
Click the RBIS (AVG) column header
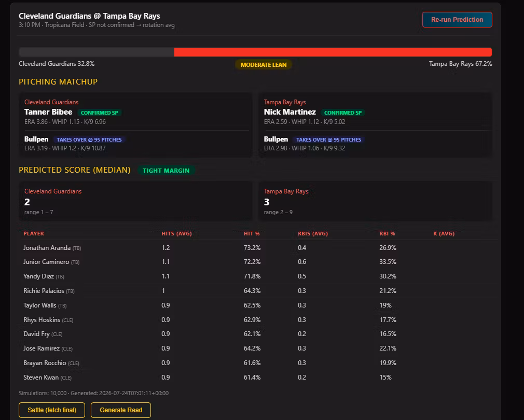coord(313,234)
